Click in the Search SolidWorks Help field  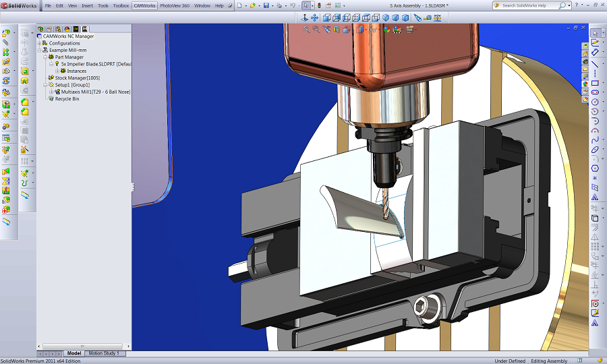coord(533,5)
